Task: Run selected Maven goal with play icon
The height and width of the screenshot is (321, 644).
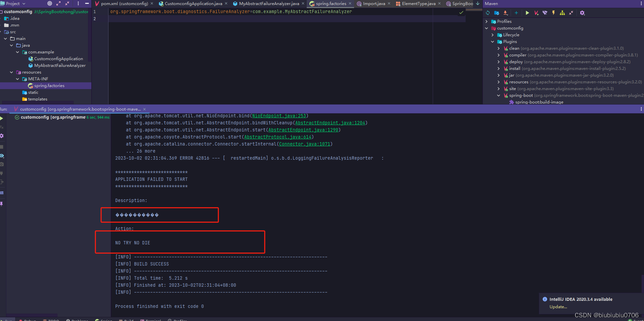Action: click(x=527, y=13)
